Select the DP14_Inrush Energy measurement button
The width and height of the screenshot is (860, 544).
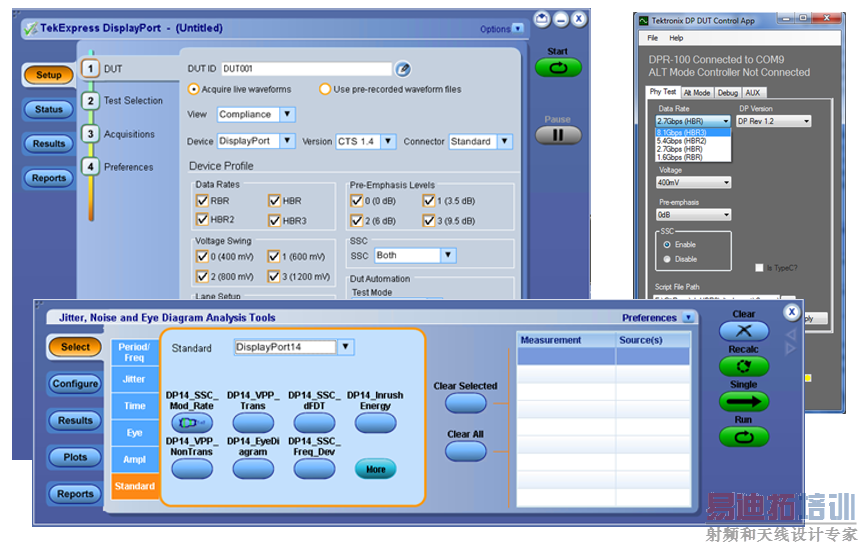tap(376, 423)
